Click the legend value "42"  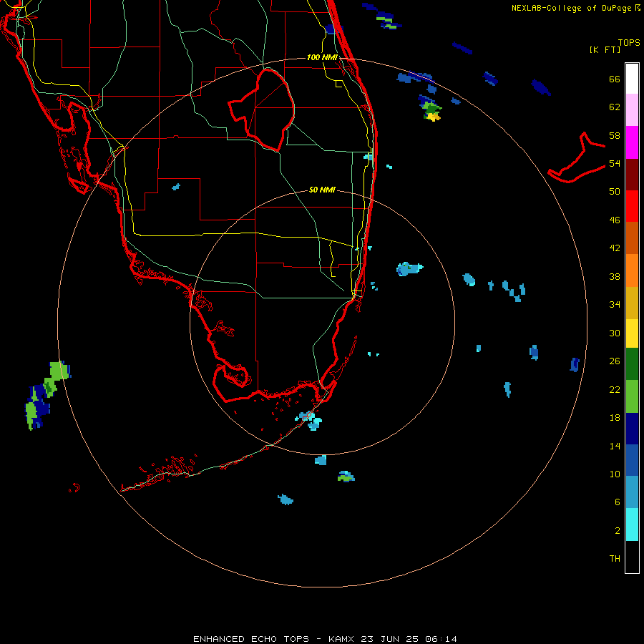coord(615,248)
